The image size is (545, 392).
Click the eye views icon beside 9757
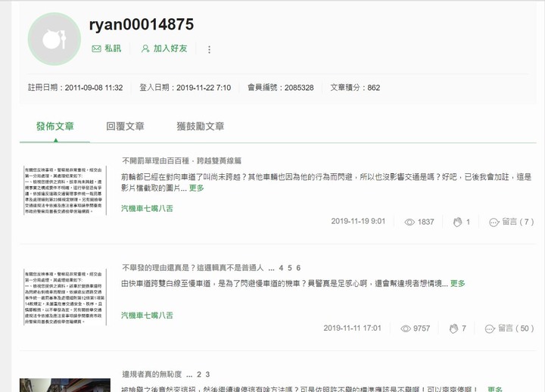click(406, 328)
